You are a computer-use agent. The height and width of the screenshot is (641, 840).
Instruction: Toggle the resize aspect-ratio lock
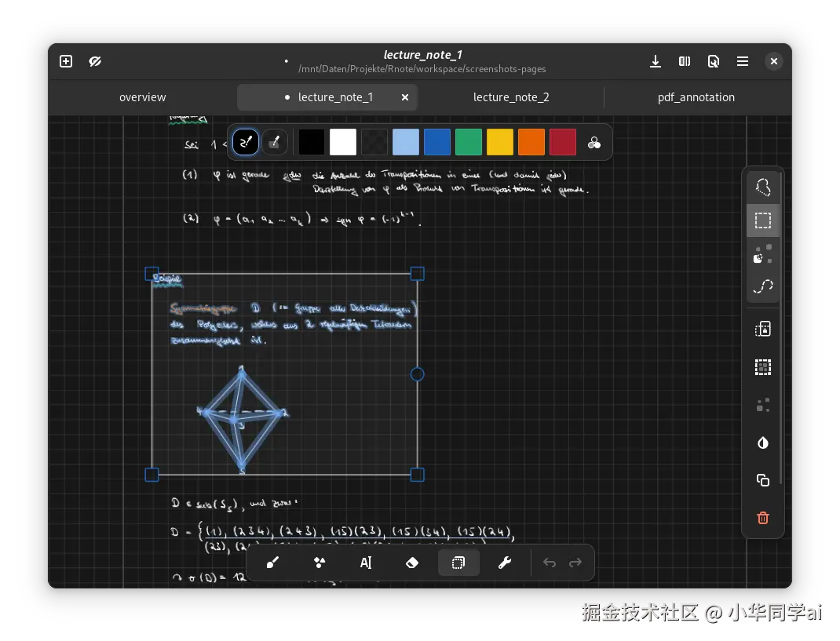pos(763,329)
